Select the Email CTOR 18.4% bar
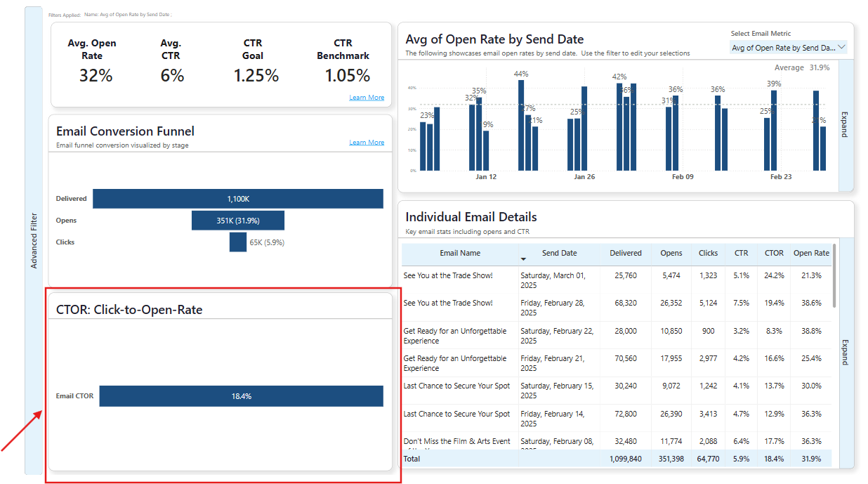 click(241, 396)
